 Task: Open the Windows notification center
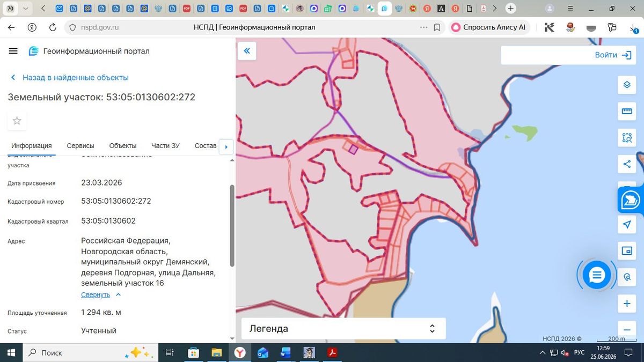pyautogui.click(x=628, y=352)
